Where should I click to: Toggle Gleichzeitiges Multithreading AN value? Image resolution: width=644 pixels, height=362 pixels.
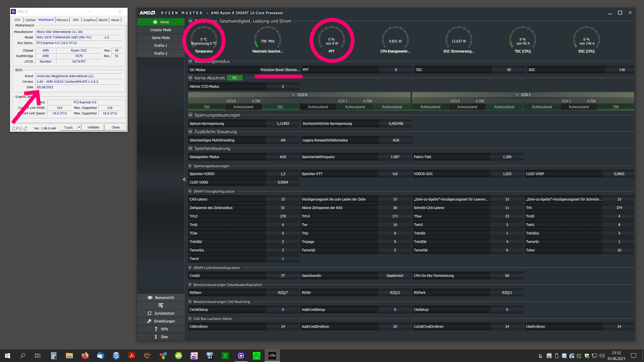(x=283, y=140)
